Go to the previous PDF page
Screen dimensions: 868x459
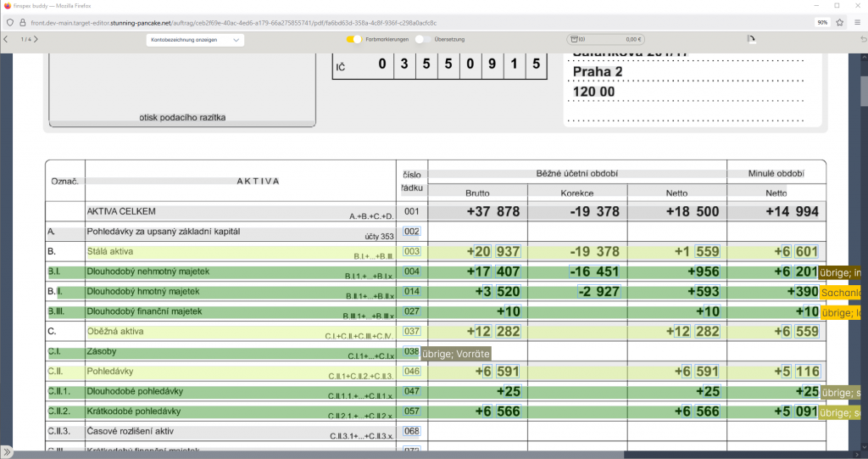(x=6, y=39)
